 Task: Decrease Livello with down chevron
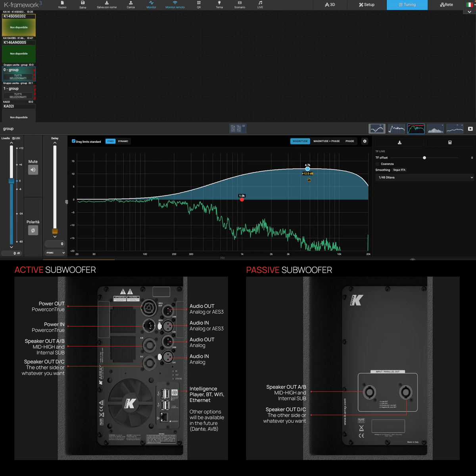tap(12, 247)
